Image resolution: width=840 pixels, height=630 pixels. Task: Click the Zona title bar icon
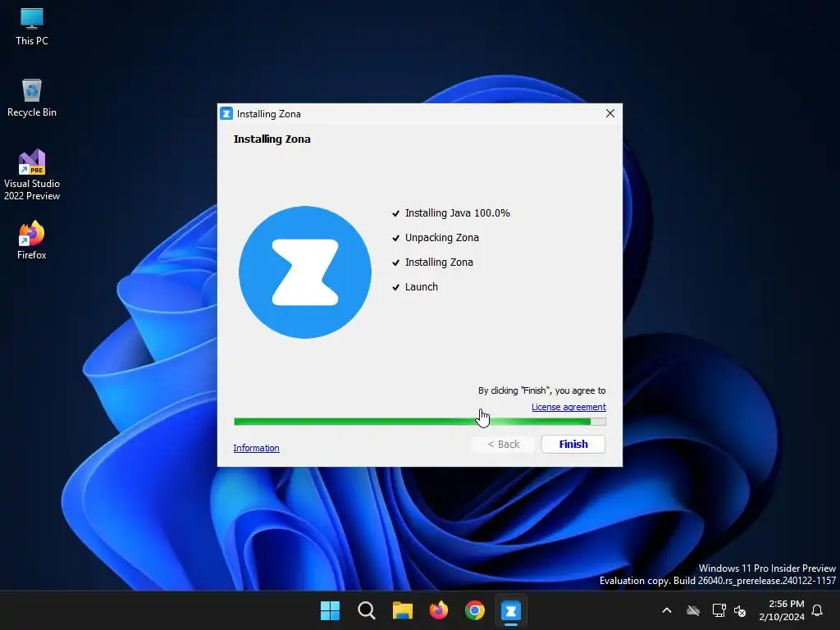coord(226,113)
